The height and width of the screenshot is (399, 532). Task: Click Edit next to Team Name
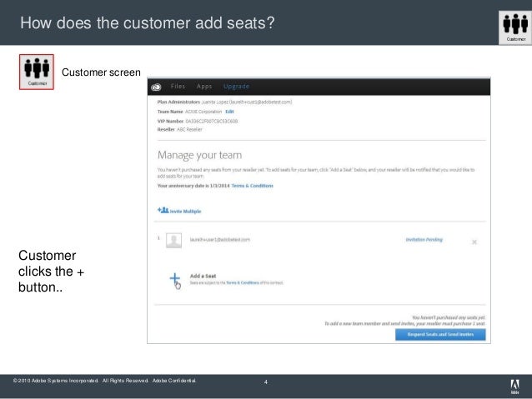(229, 112)
